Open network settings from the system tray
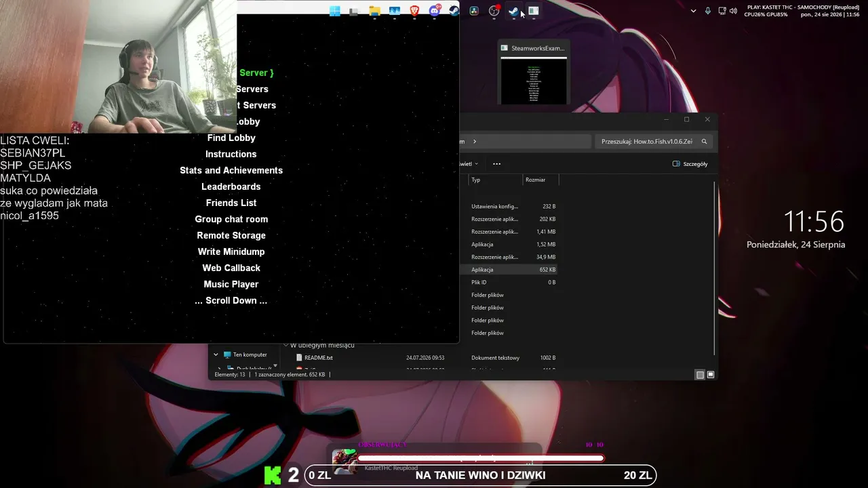Image resolution: width=868 pixels, height=488 pixels. coord(722,11)
